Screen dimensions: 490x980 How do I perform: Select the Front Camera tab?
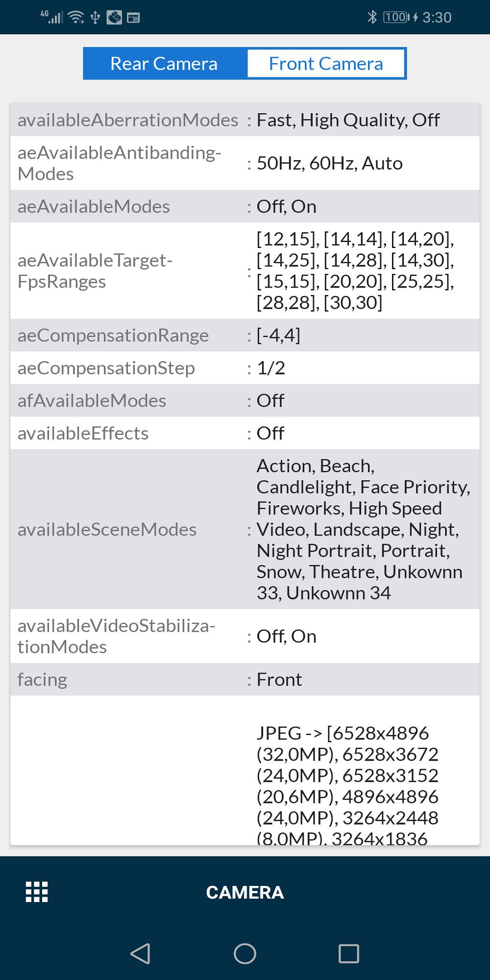click(x=326, y=63)
